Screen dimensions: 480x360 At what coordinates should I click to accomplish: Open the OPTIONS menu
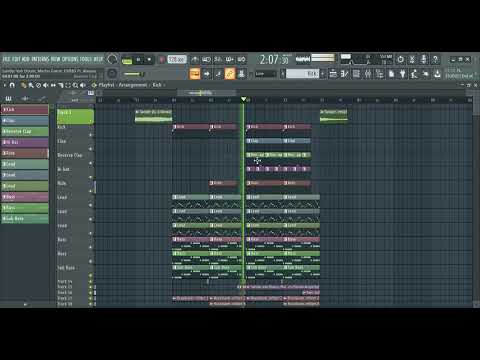pos(69,59)
